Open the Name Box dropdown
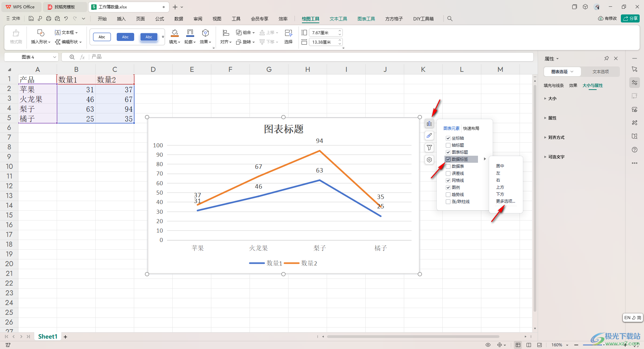Screen dimensions: 644x349 (55, 57)
